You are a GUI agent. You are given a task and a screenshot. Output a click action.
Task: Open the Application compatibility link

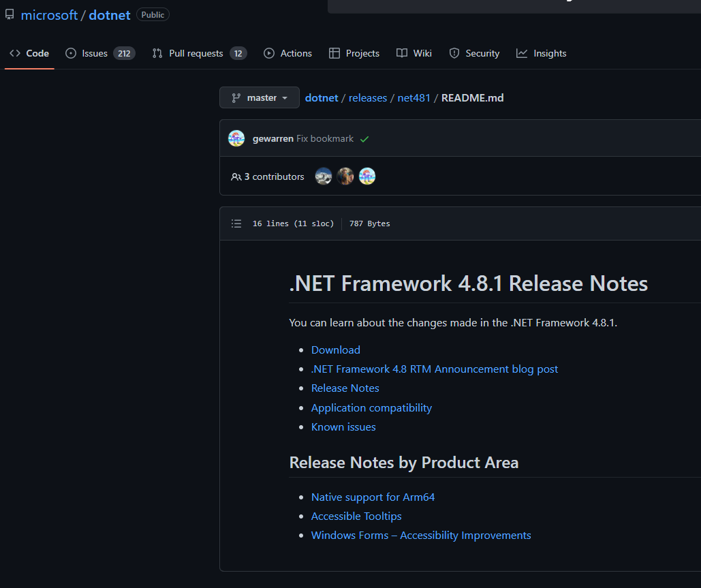(371, 408)
